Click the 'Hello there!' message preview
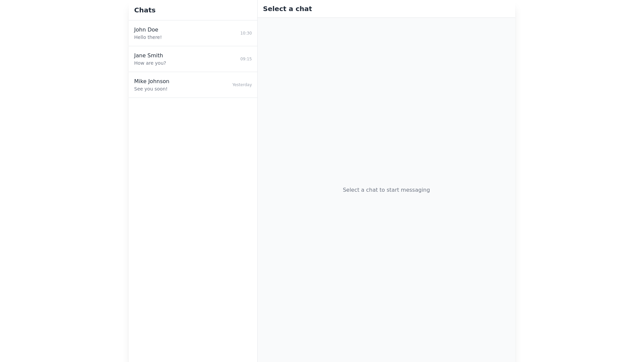 [148, 37]
